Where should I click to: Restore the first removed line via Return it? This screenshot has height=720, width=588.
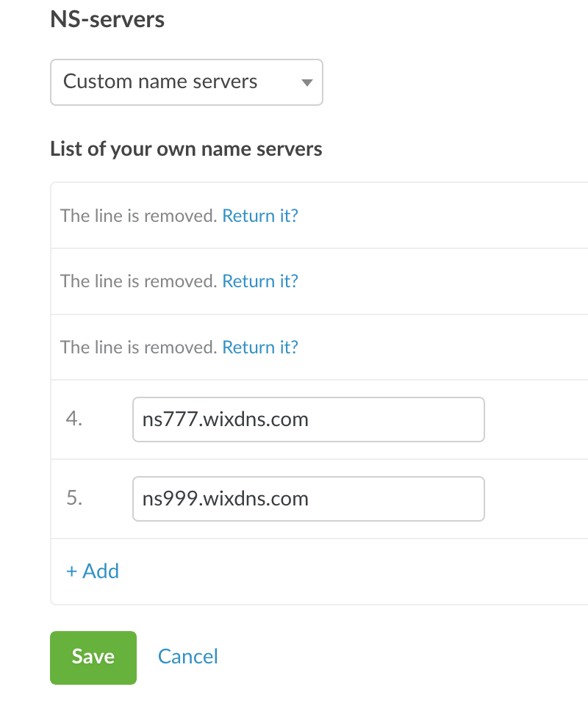coord(260,216)
